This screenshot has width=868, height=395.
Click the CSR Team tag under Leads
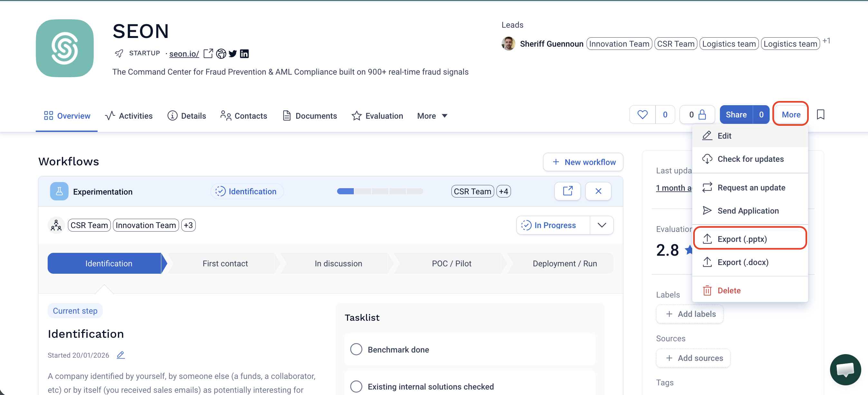point(675,44)
